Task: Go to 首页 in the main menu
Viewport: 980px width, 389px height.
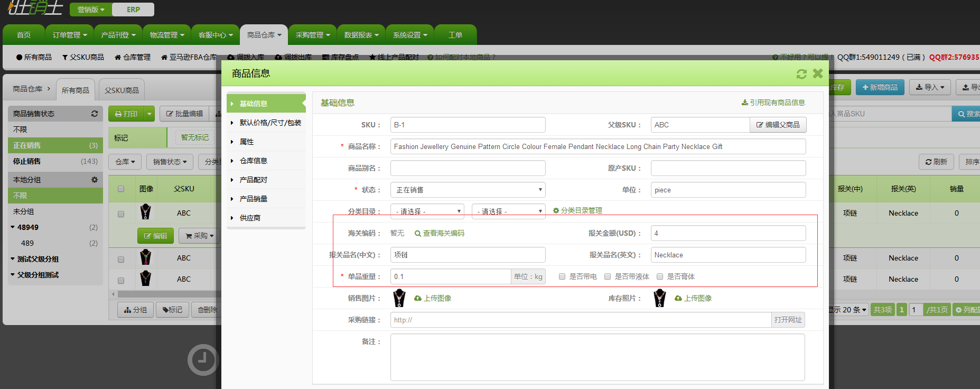Action: [x=24, y=35]
